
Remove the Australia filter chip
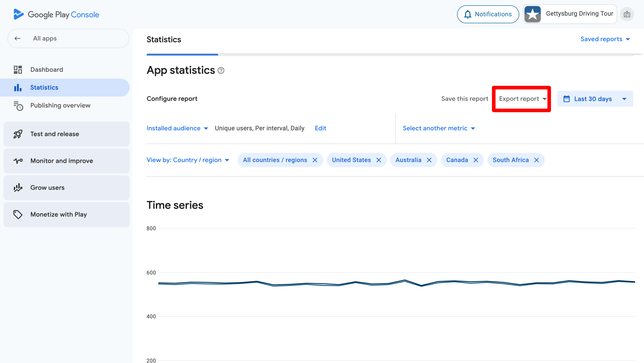click(x=429, y=160)
